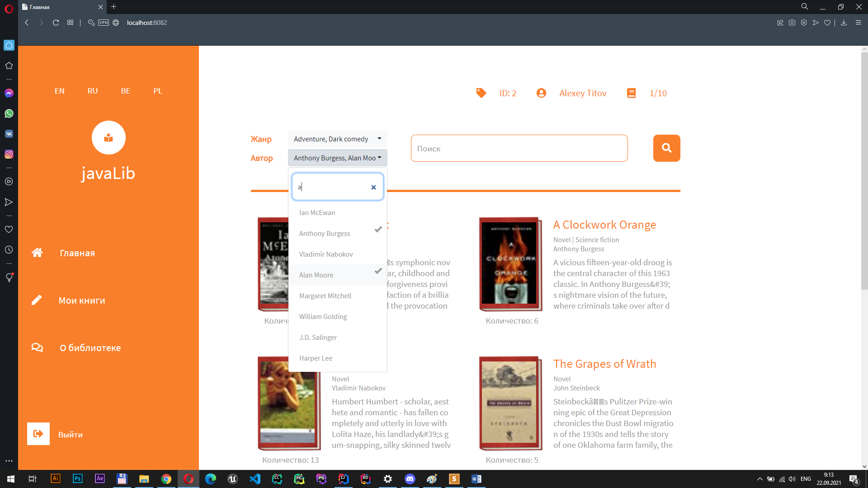Open the Opera history clock icon in the sidebar
The height and width of the screenshot is (488, 868).
pyautogui.click(x=9, y=250)
